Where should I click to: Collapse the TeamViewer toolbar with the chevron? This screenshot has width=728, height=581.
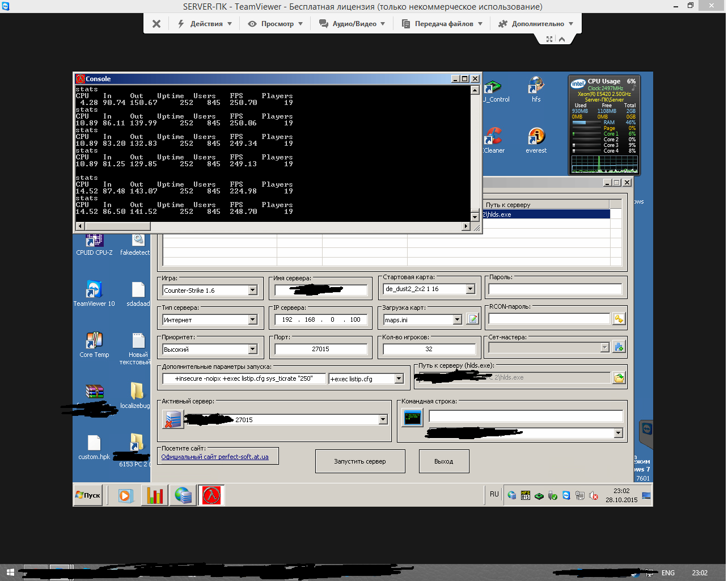[x=562, y=39]
